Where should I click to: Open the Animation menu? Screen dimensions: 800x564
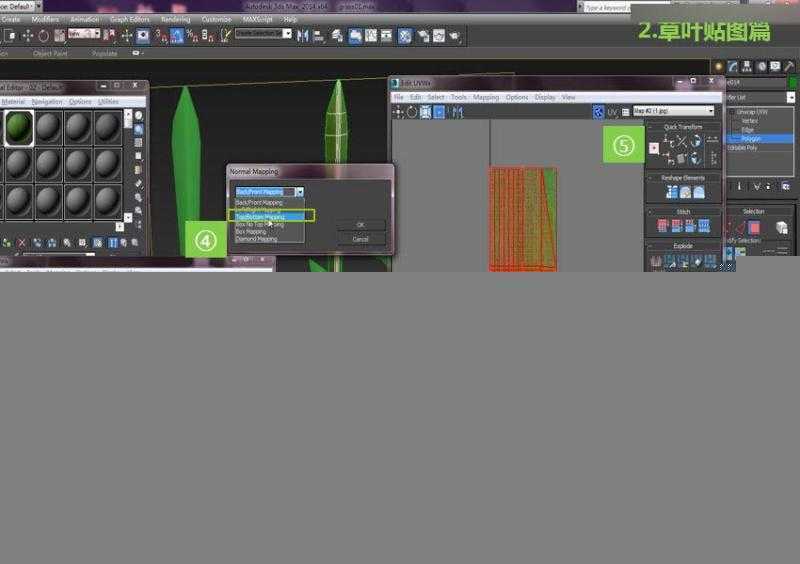84,19
